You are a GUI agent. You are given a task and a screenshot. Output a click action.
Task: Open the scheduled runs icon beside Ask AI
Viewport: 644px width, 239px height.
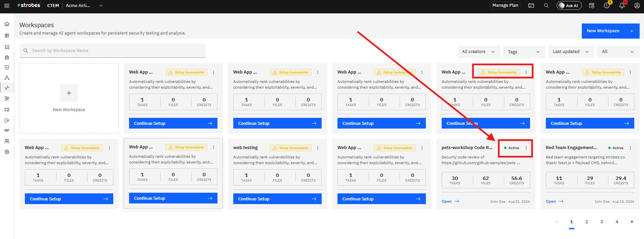tap(592, 5)
